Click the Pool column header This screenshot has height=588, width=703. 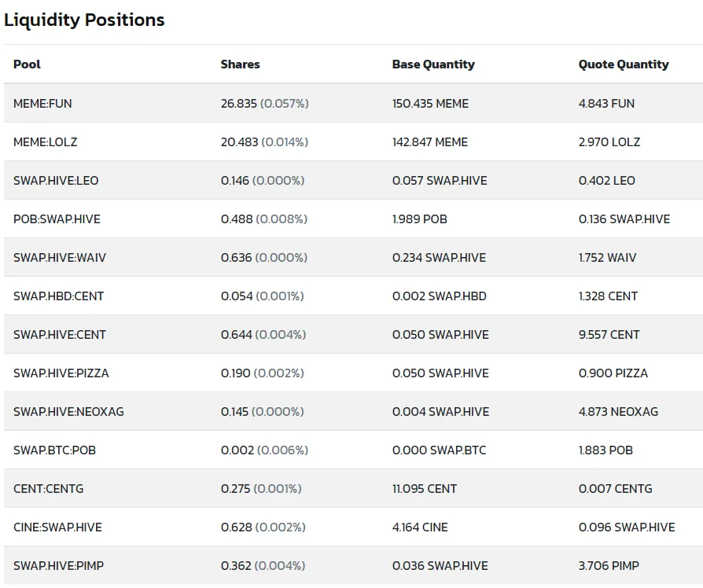click(27, 64)
